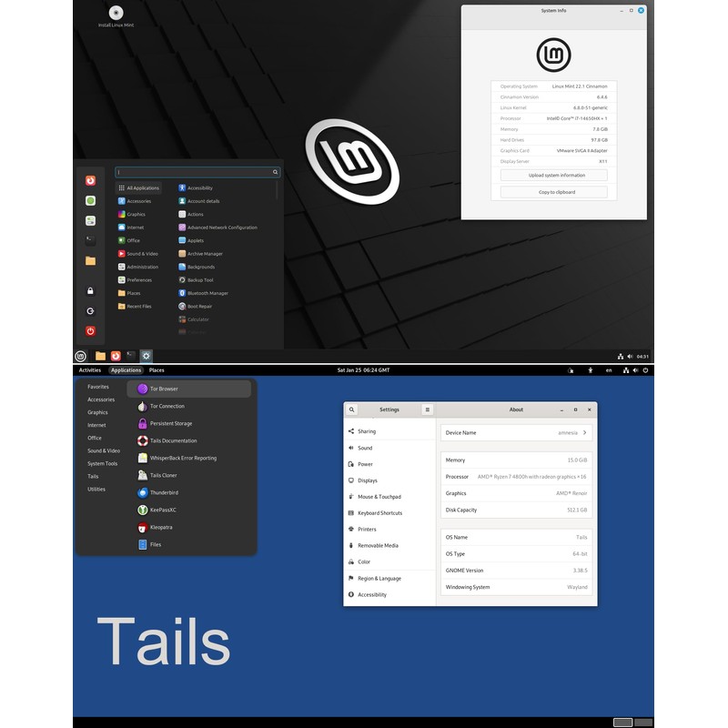The width and height of the screenshot is (728, 728).
Task: Open the Kleopatra application
Action: [x=162, y=527]
